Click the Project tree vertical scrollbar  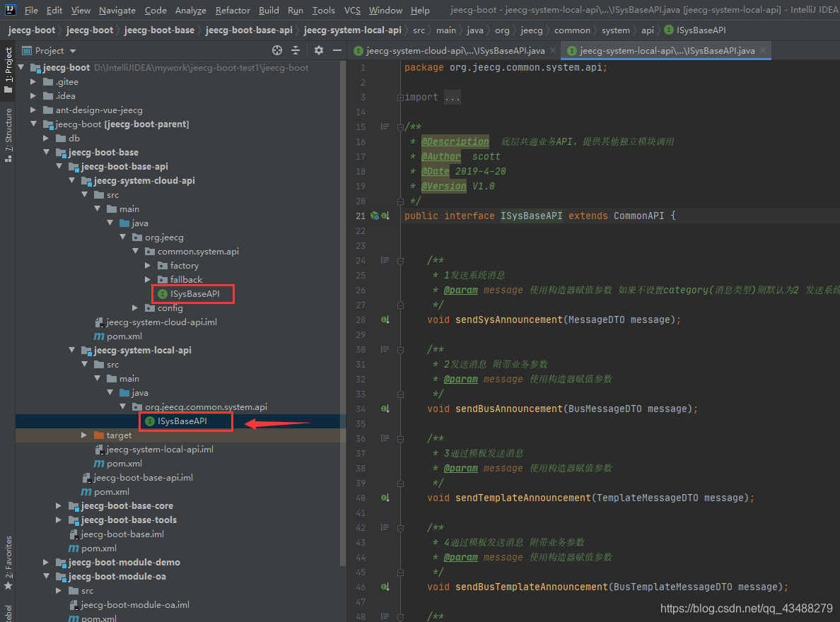343,313
